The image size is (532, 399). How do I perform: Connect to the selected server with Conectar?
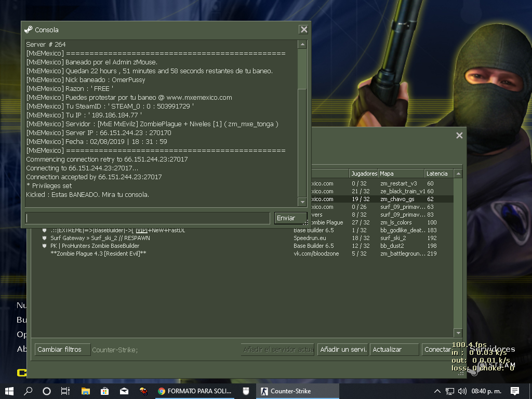[x=437, y=350]
